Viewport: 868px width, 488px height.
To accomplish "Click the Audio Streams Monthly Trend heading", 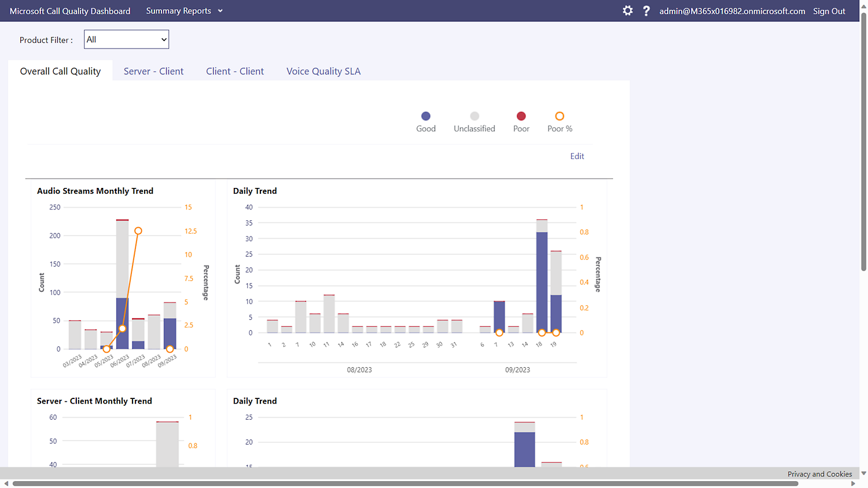I will pos(95,191).
